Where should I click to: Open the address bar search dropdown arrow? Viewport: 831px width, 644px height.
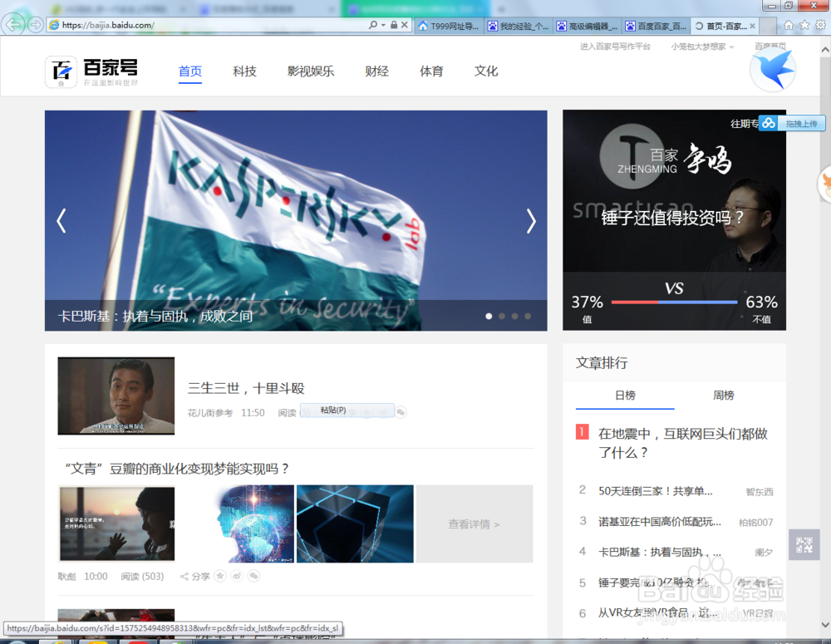(x=383, y=25)
